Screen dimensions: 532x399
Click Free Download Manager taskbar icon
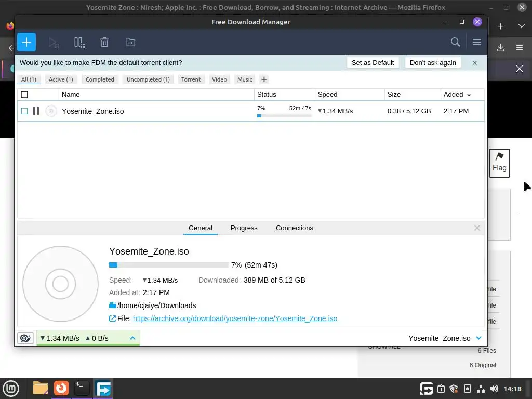coord(103,389)
